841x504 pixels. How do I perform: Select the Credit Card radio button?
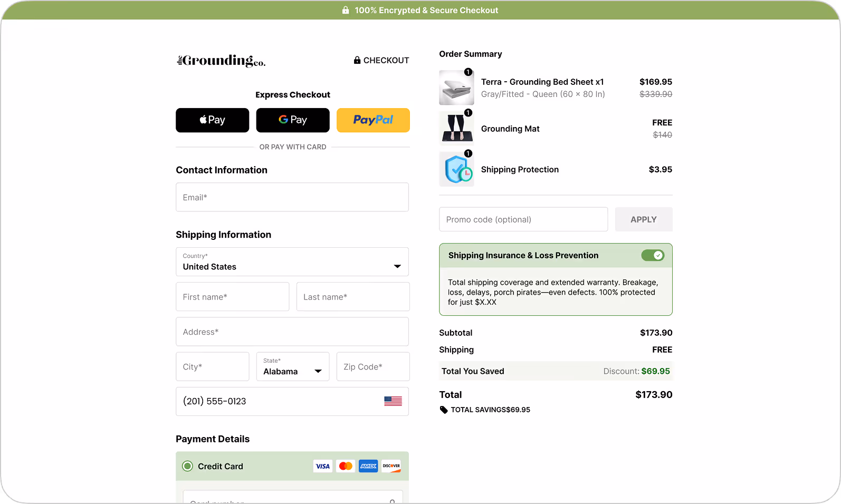click(187, 466)
